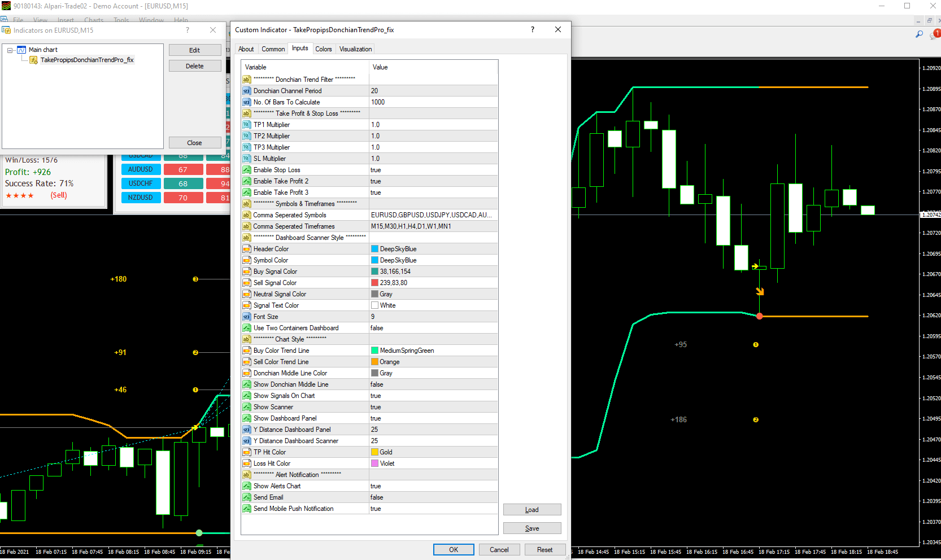Switch to the Colors tab

coord(324,49)
